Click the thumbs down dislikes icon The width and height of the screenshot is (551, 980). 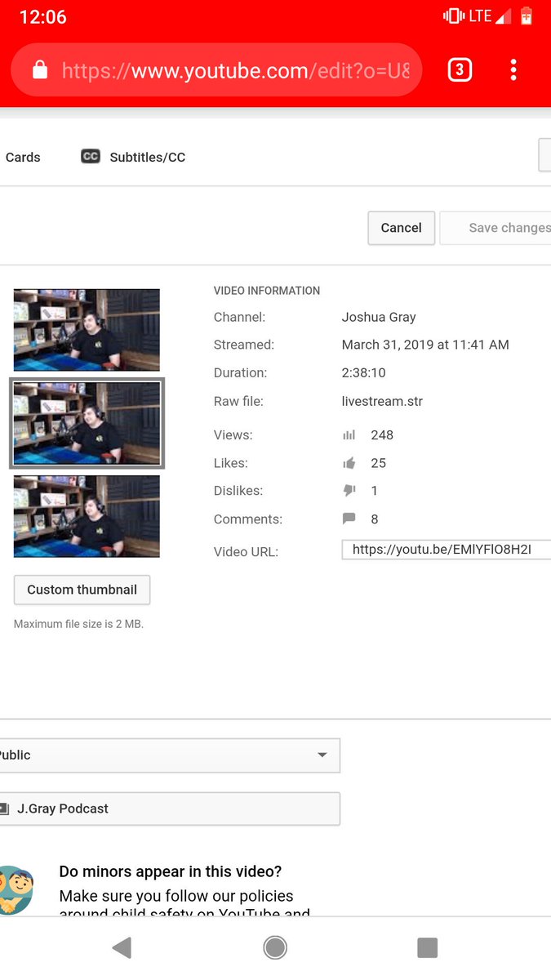coord(349,491)
